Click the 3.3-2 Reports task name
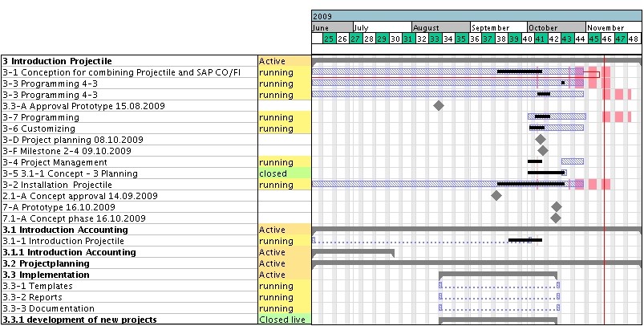 128,297
